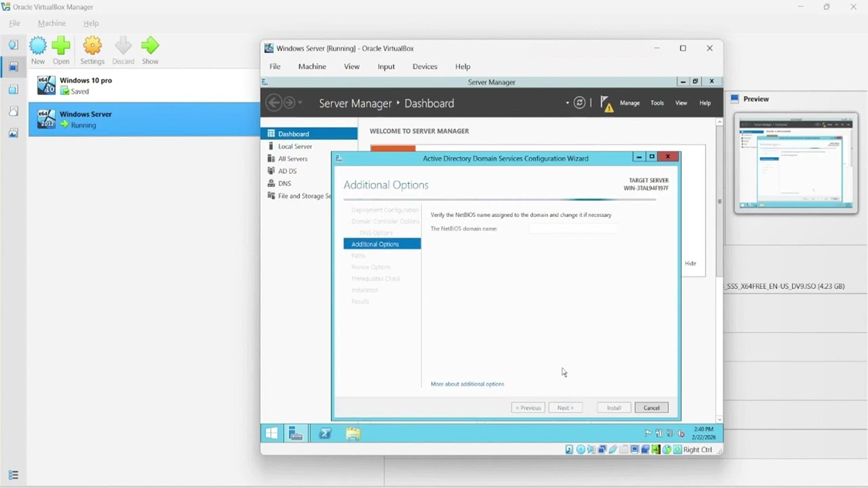Viewport: 868px width, 488px height.
Task: Click the Previous button in wizard
Action: pos(528,407)
